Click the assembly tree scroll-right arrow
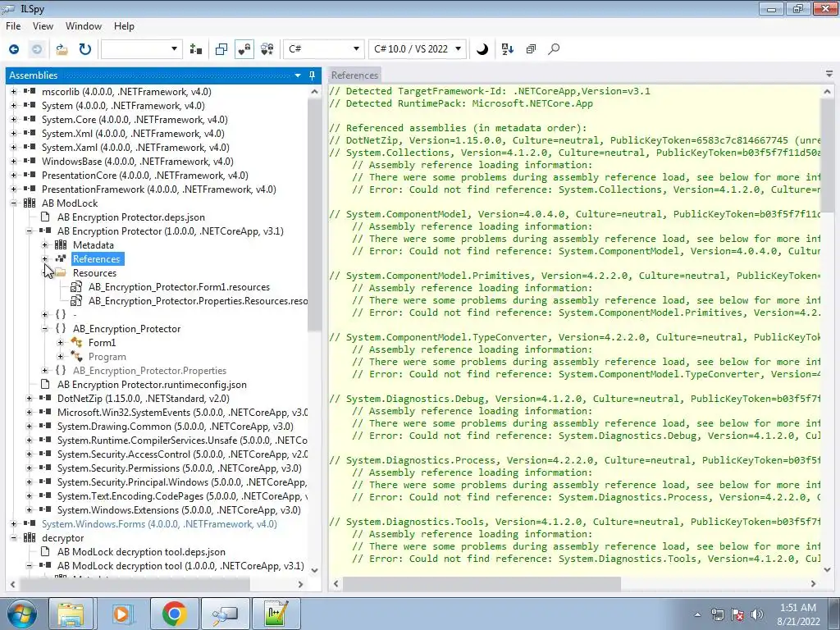This screenshot has height=630, width=840. click(300, 584)
